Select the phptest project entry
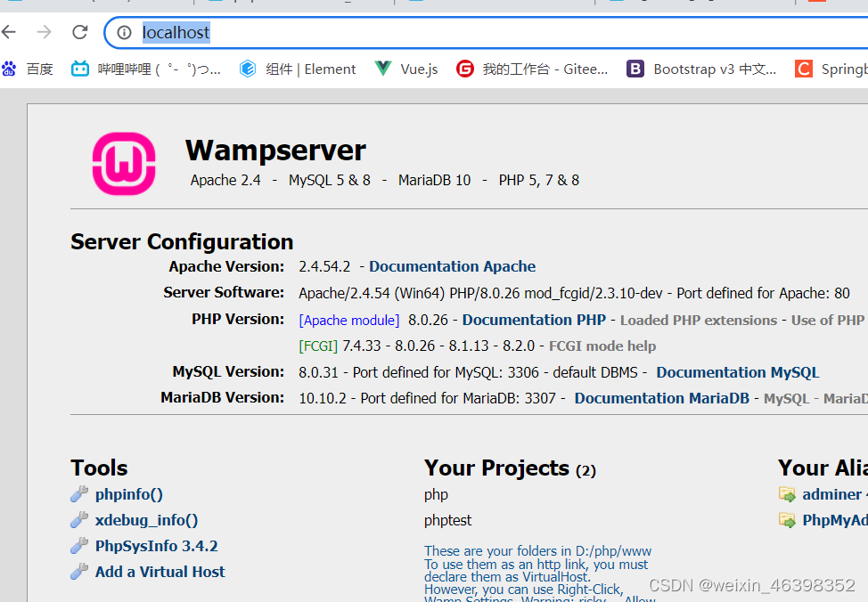 point(448,521)
